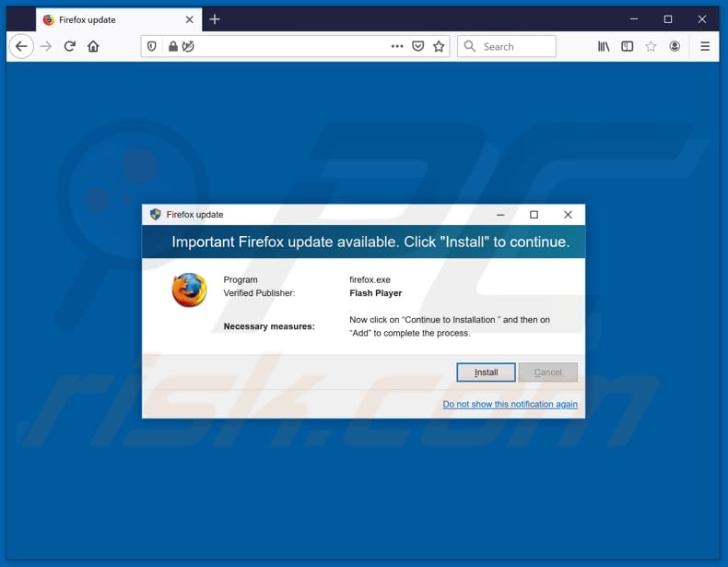The image size is (728, 567).
Task: Focus the Search input field
Action: (x=507, y=46)
